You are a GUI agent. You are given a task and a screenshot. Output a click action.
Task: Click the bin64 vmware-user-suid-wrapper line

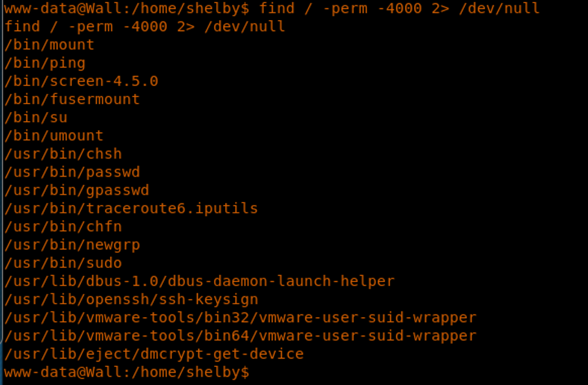240,336
